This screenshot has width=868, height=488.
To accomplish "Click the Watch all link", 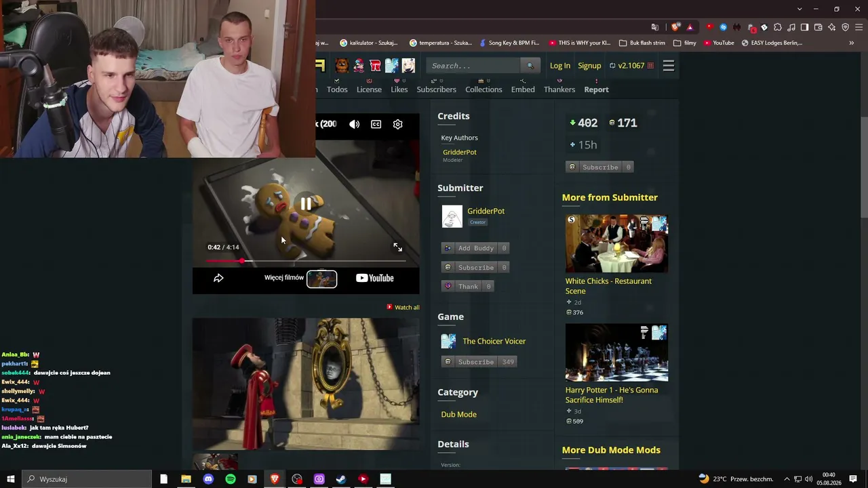I will click(x=403, y=307).
